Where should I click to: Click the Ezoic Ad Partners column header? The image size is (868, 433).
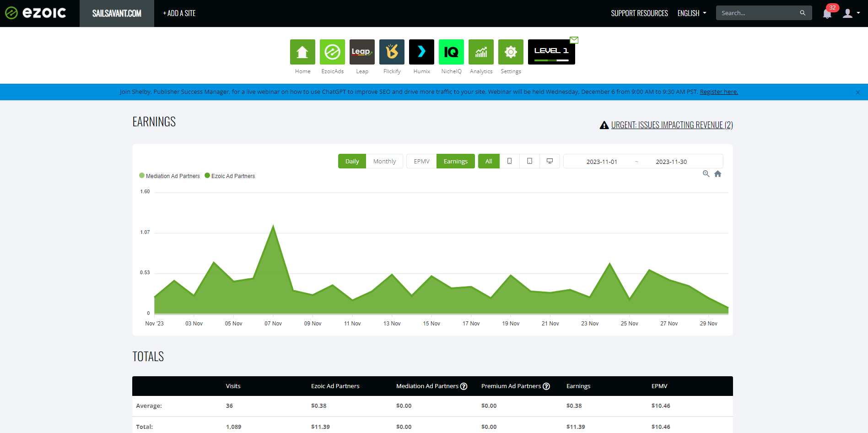click(x=335, y=386)
